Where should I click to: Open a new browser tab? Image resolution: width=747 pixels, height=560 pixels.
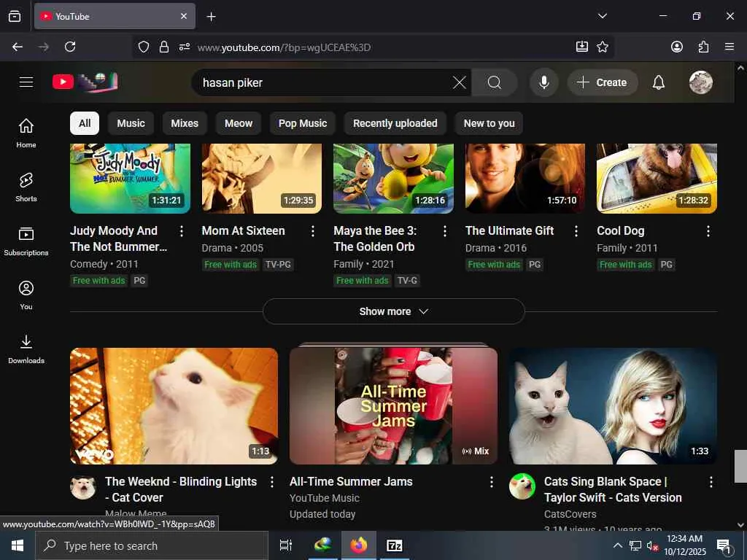(211, 16)
